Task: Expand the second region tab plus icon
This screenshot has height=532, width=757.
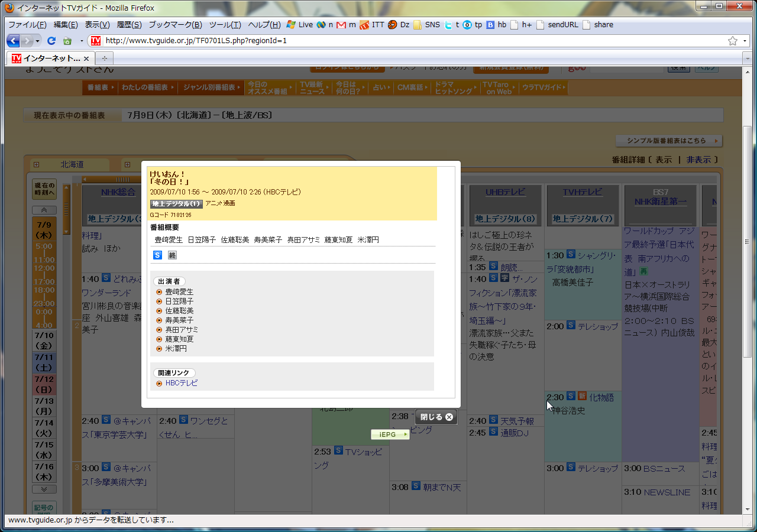Action: (127, 165)
